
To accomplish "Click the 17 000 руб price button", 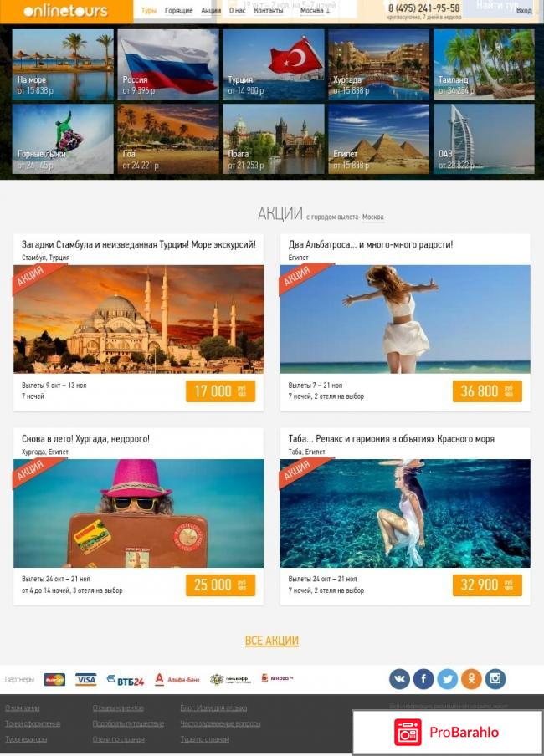I will point(221,391).
